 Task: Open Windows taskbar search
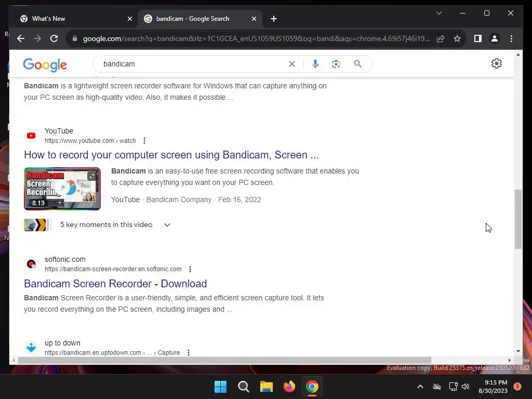click(243, 387)
